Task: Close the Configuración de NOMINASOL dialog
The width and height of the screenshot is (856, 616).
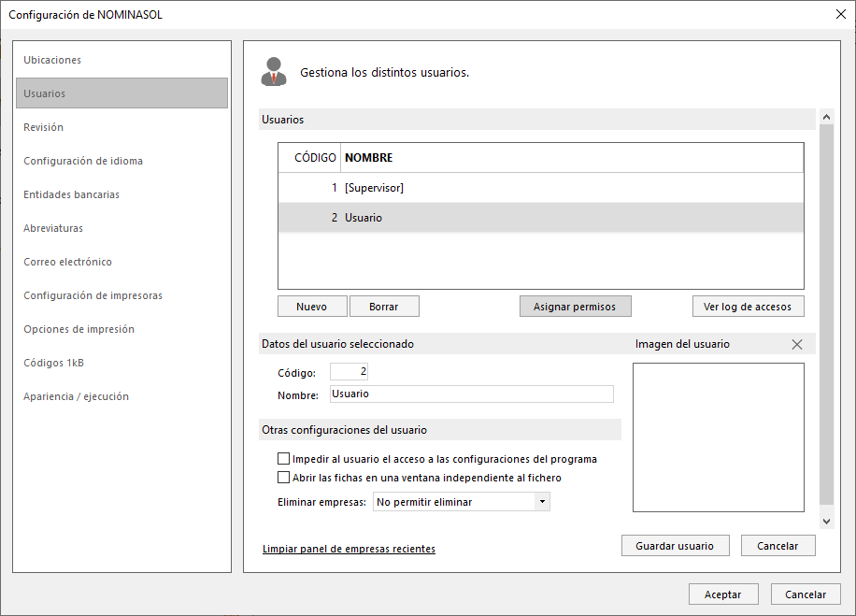Action: click(x=841, y=14)
